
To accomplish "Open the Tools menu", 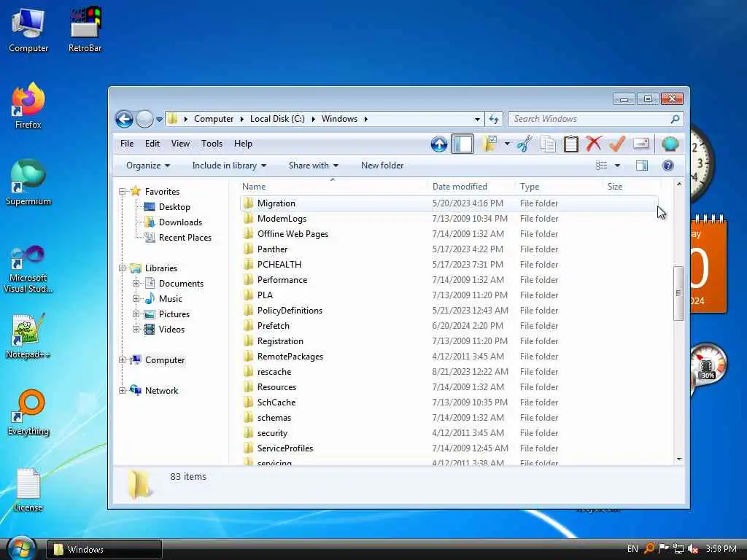I will pyautogui.click(x=212, y=144).
